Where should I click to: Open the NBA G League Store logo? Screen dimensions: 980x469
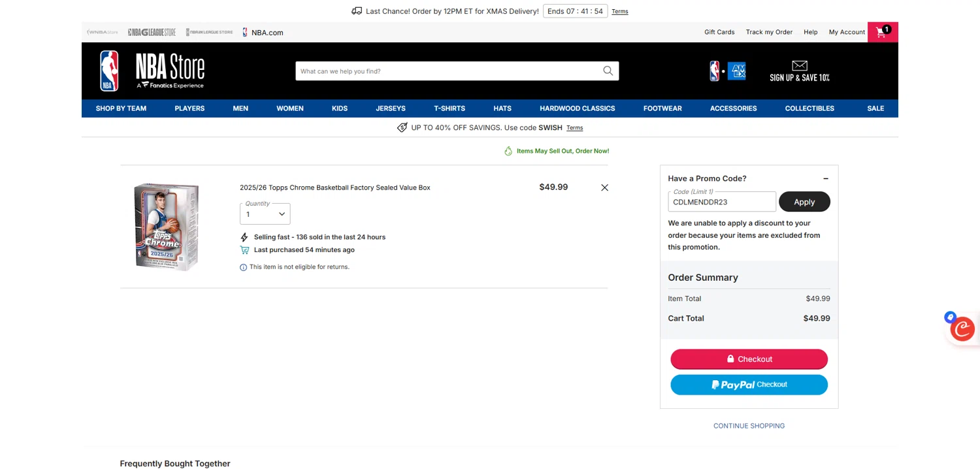(x=152, y=32)
